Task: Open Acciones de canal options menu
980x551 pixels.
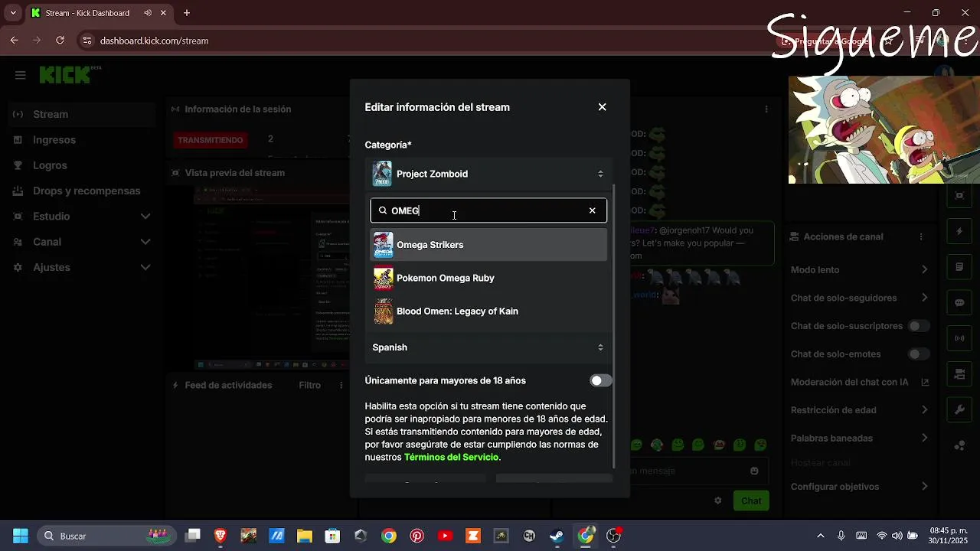Action: pos(921,237)
